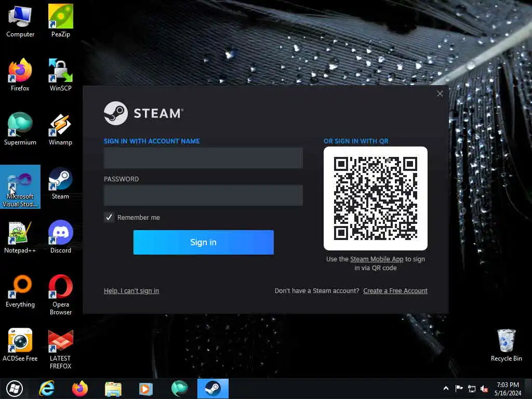Click the Steam logo in dialog
Viewport: 532px width, 399px height.
coord(143,113)
